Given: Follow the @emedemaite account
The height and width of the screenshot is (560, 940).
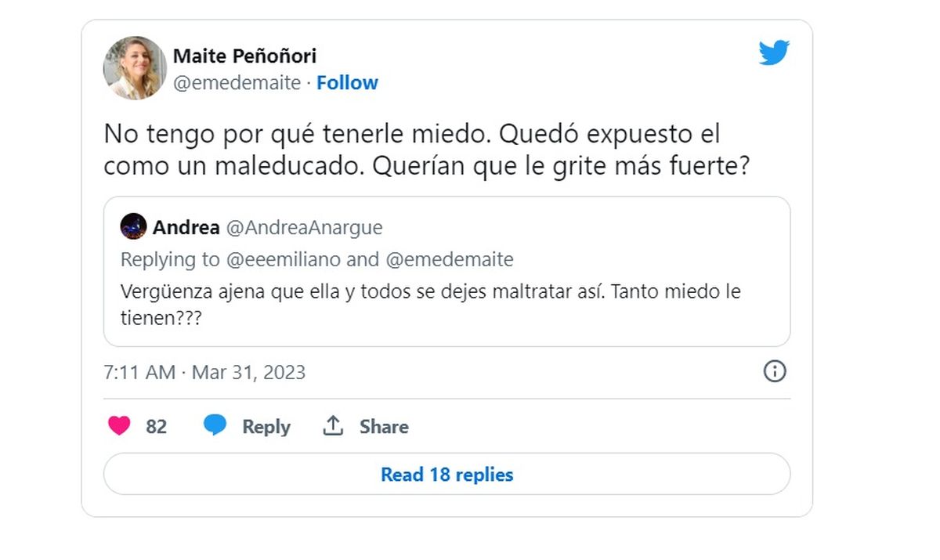Looking at the screenshot, I should pos(347,83).
